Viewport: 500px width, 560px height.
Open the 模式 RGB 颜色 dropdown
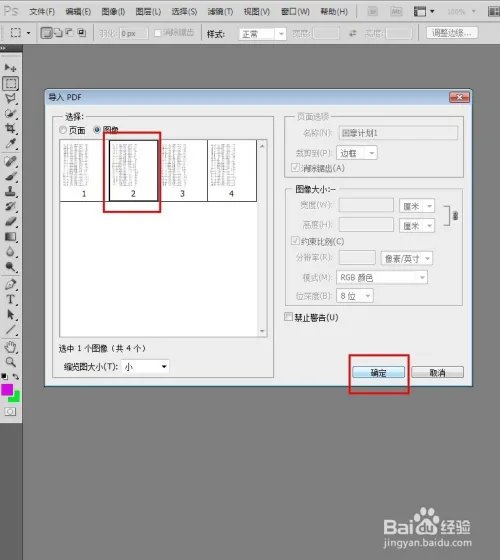[381, 278]
